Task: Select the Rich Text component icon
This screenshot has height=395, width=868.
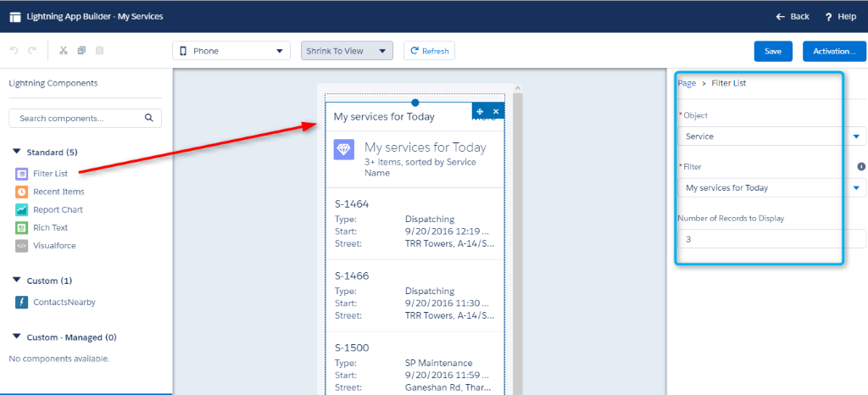Action: [21, 227]
